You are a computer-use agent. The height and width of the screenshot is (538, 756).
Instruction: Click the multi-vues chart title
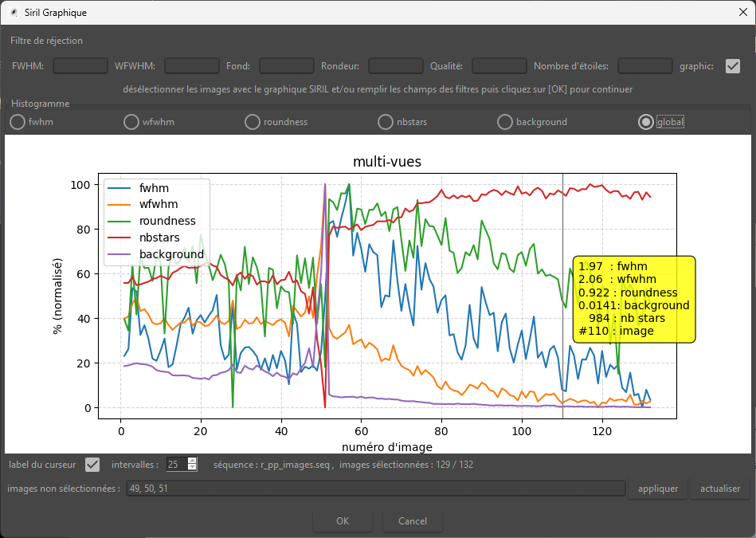(x=387, y=162)
